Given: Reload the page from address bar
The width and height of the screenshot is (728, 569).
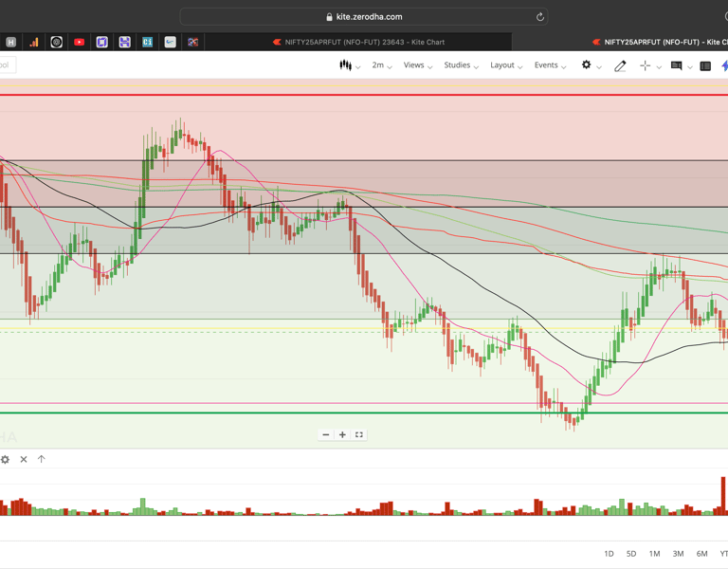Looking at the screenshot, I should 540,17.
